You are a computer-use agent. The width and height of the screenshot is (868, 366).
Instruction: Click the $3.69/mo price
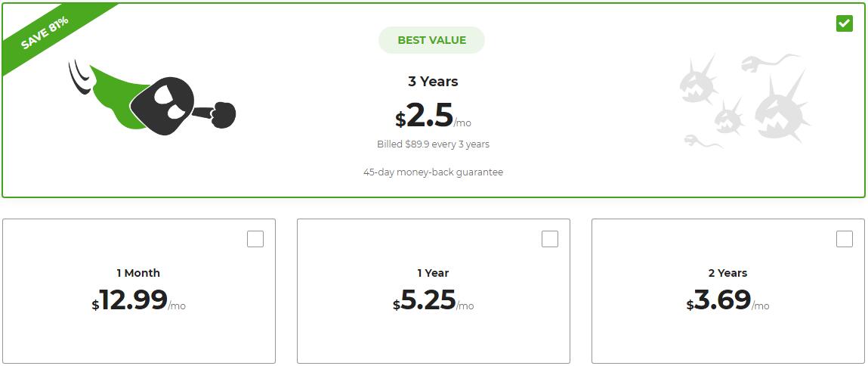click(x=728, y=300)
